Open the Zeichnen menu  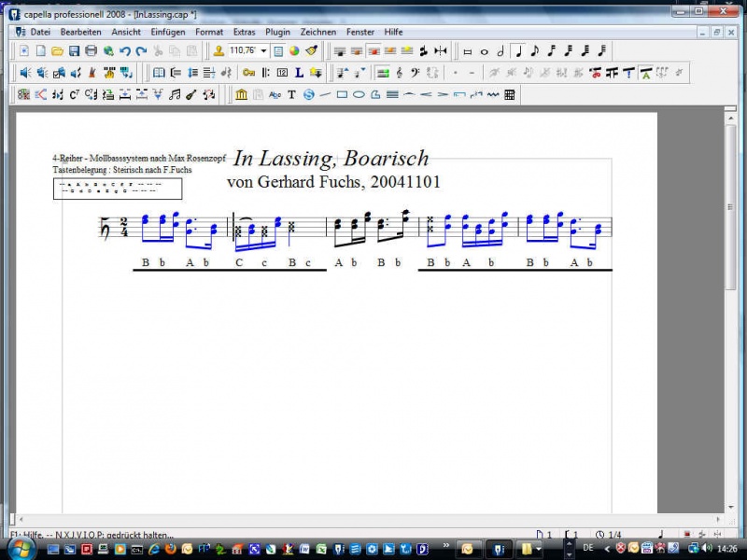tap(318, 32)
